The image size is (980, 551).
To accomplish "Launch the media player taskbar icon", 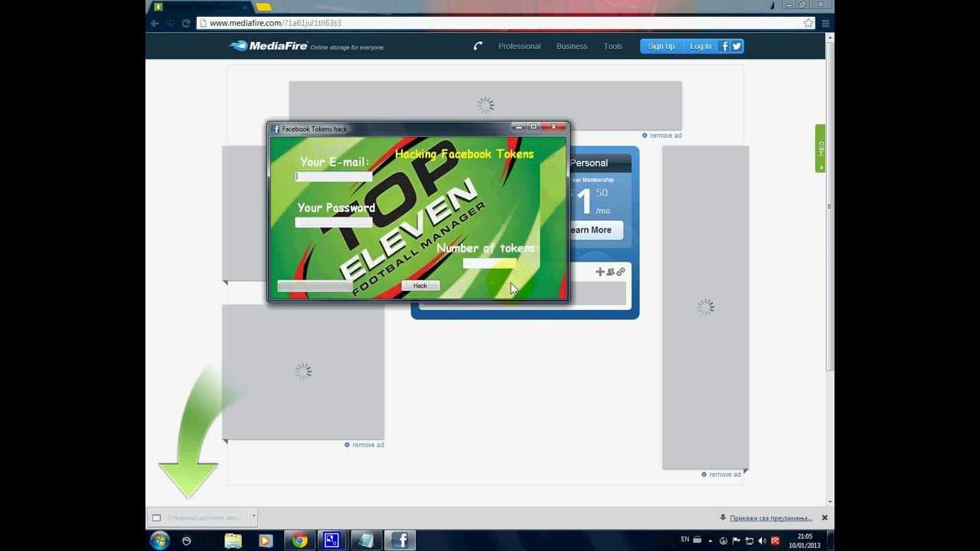I will tap(266, 540).
